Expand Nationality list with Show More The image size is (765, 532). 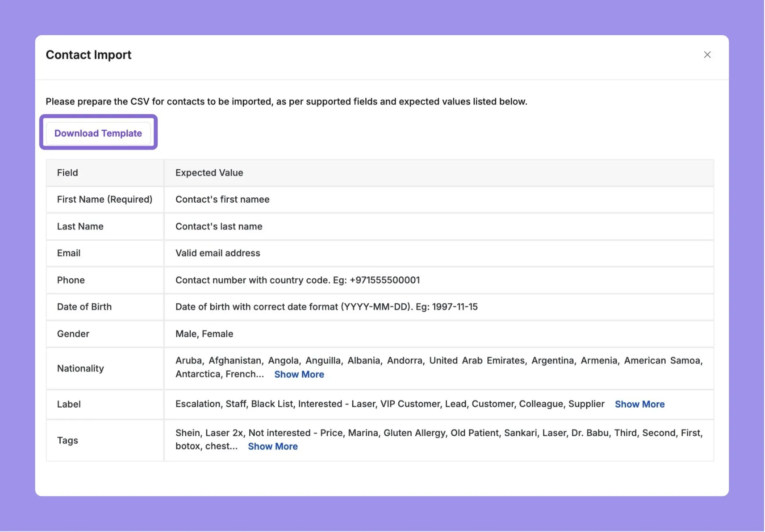pos(299,374)
